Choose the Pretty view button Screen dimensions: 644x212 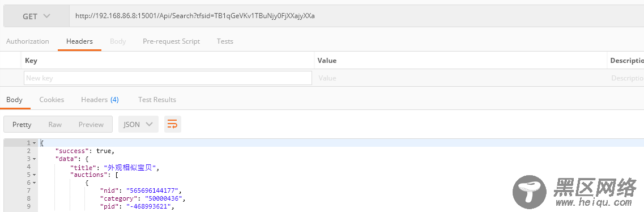tap(22, 125)
